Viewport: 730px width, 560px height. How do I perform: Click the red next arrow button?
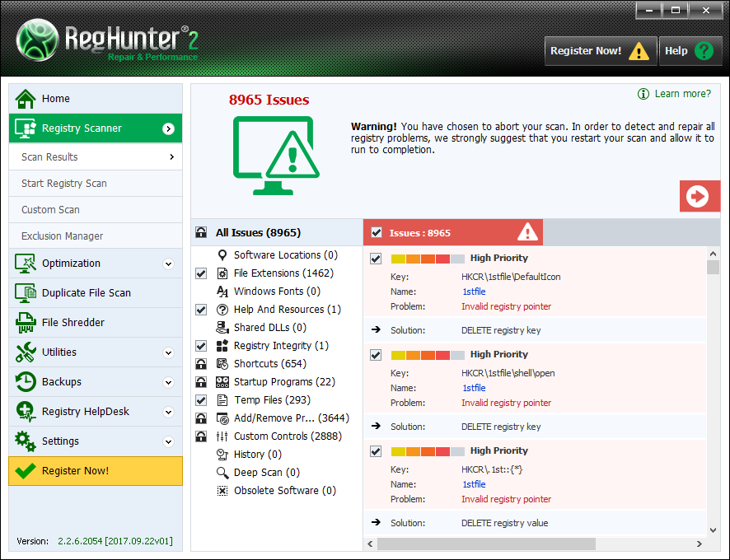(x=700, y=196)
